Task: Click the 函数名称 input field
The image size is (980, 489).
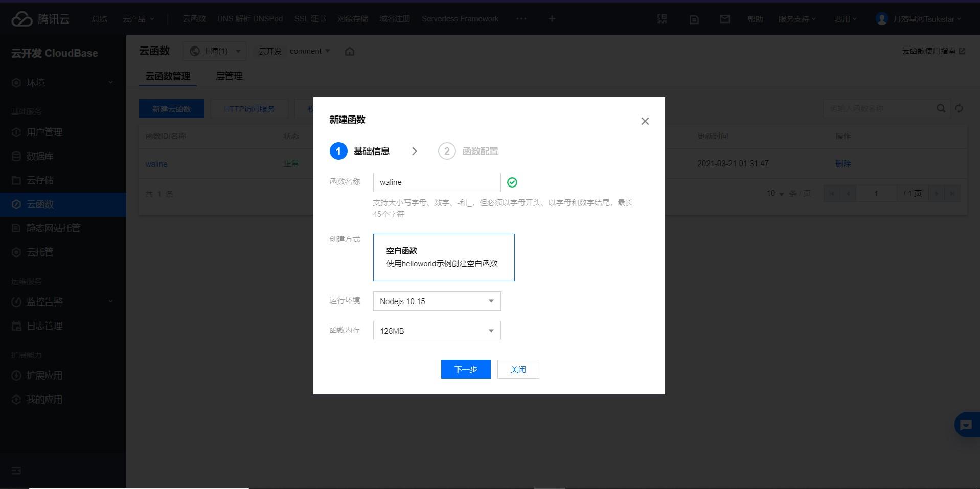Action: (437, 182)
